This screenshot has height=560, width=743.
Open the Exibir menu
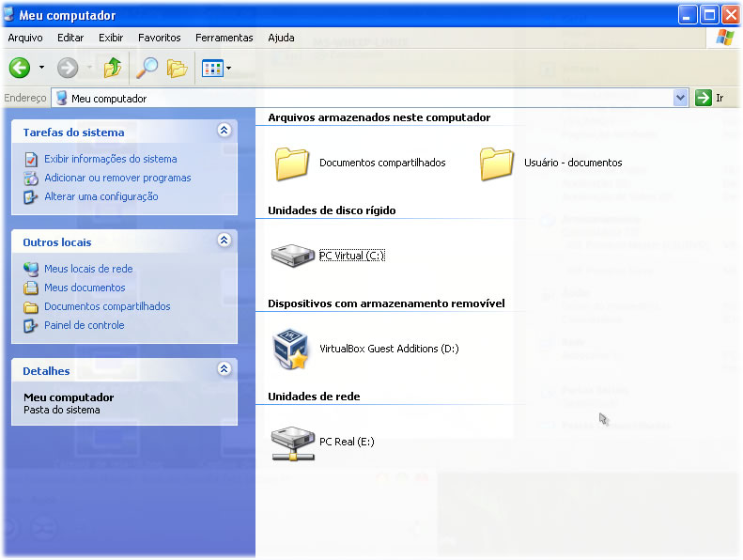111,38
